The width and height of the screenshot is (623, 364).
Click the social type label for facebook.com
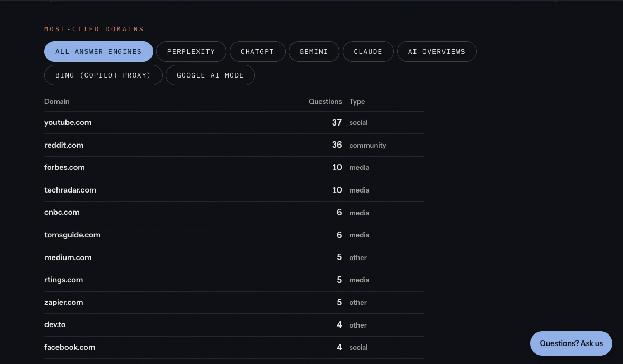point(358,347)
